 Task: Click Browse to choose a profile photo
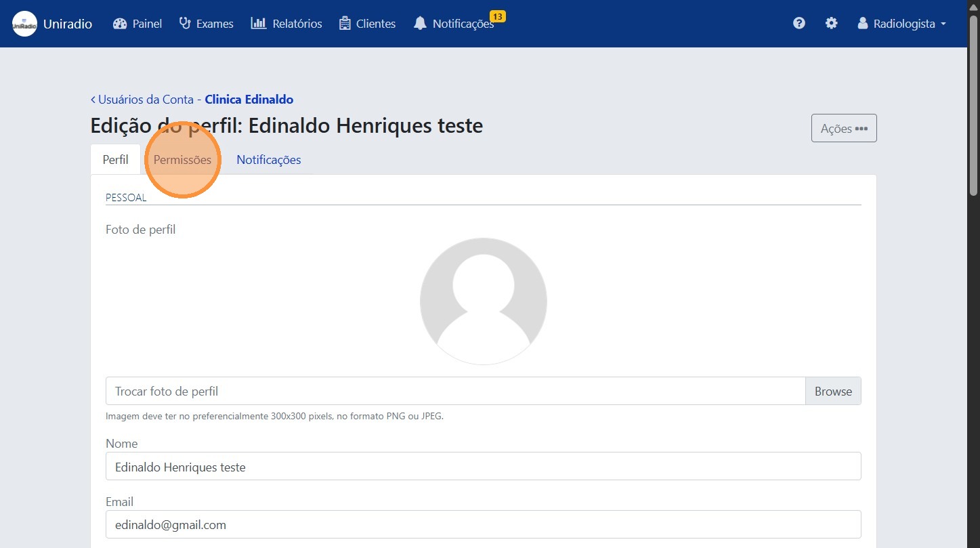click(833, 391)
